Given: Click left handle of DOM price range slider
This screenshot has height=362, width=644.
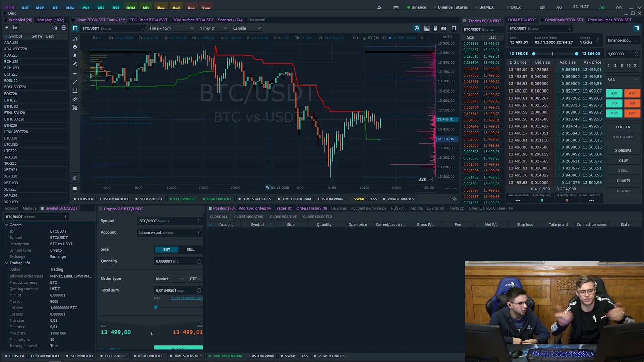Looking at the screenshot, I should point(534,54).
